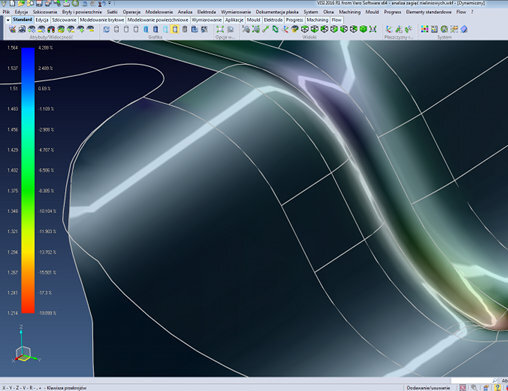Open the Flow menu in menu bar

(x=461, y=12)
